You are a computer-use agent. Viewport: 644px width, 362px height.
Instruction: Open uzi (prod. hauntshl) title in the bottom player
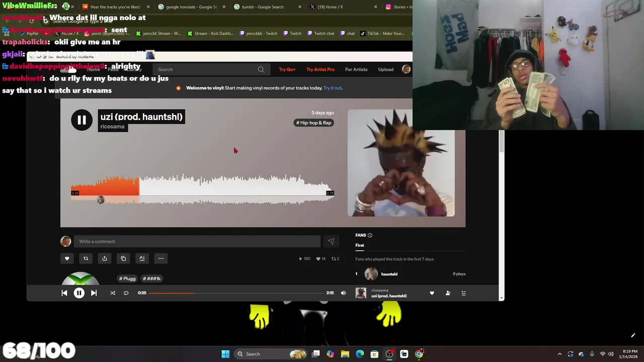(x=389, y=296)
